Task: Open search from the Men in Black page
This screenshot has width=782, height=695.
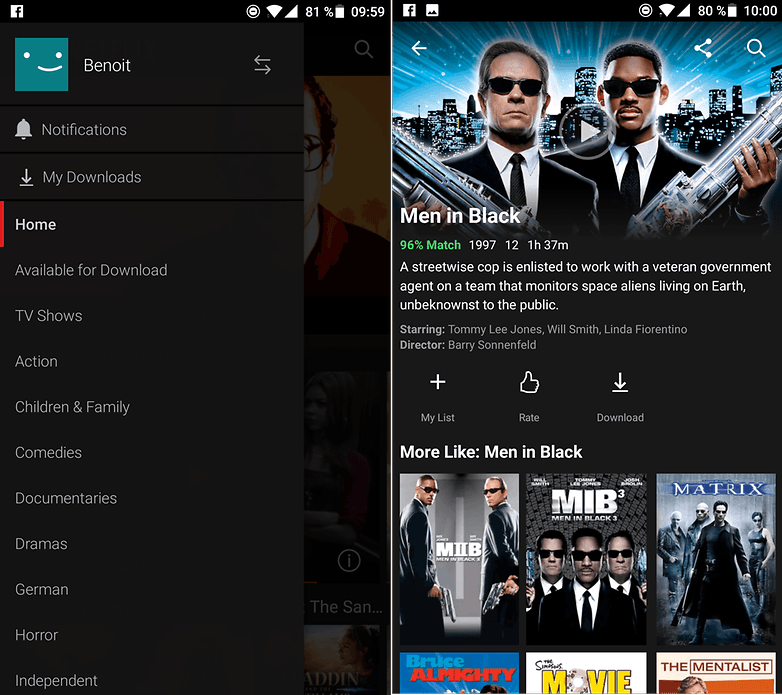Action: pos(756,48)
